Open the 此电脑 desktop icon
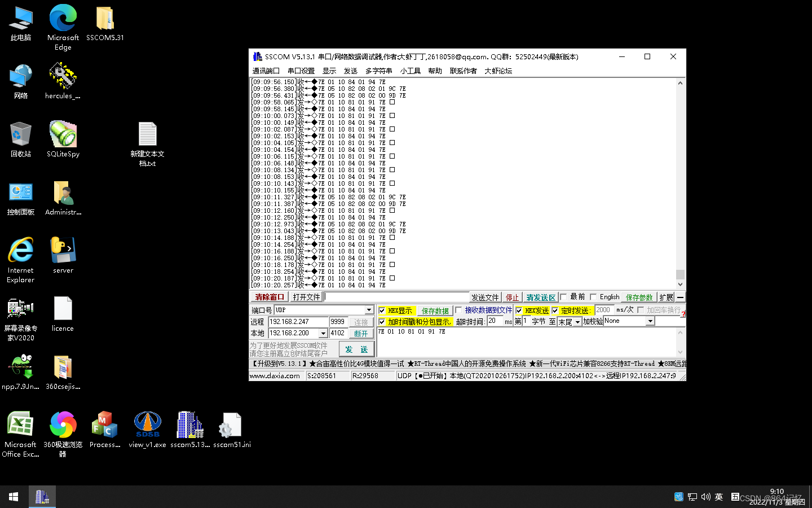This screenshot has height=508, width=812. pyautogui.click(x=21, y=24)
